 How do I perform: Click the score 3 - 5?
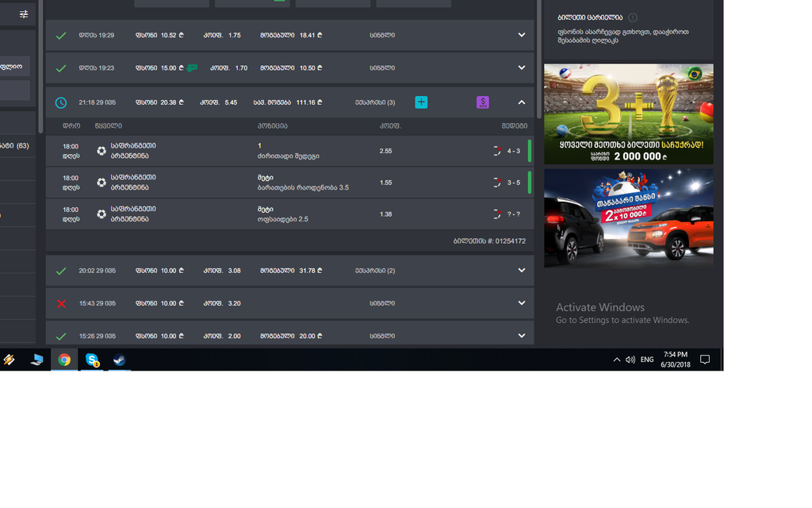[514, 183]
